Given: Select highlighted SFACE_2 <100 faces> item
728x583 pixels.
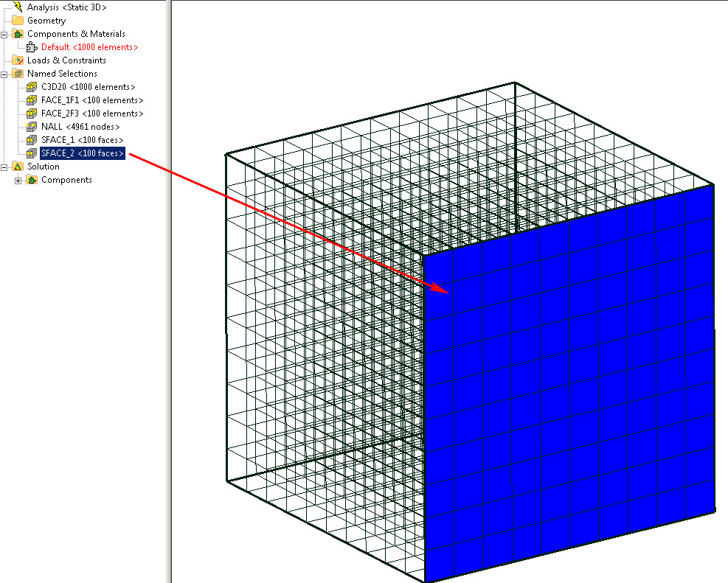Looking at the screenshot, I should click(82, 153).
